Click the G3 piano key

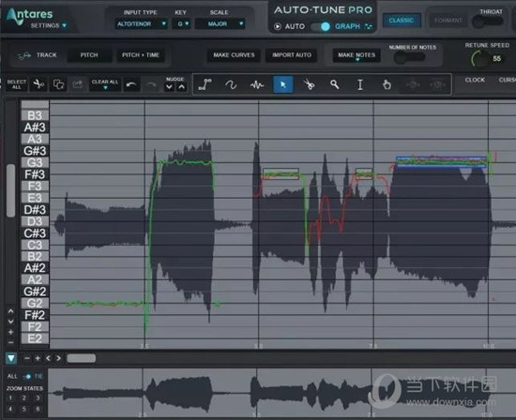pyautogui.click(x=35, y=162)
